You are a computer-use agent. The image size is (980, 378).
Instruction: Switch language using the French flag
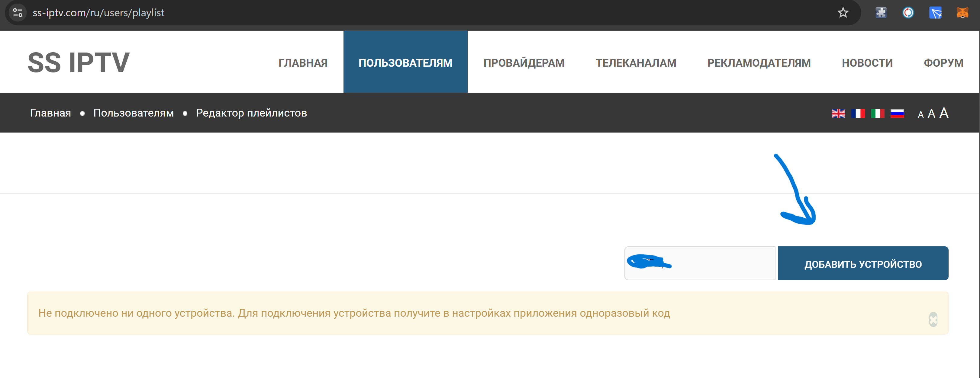click(858, 113)
